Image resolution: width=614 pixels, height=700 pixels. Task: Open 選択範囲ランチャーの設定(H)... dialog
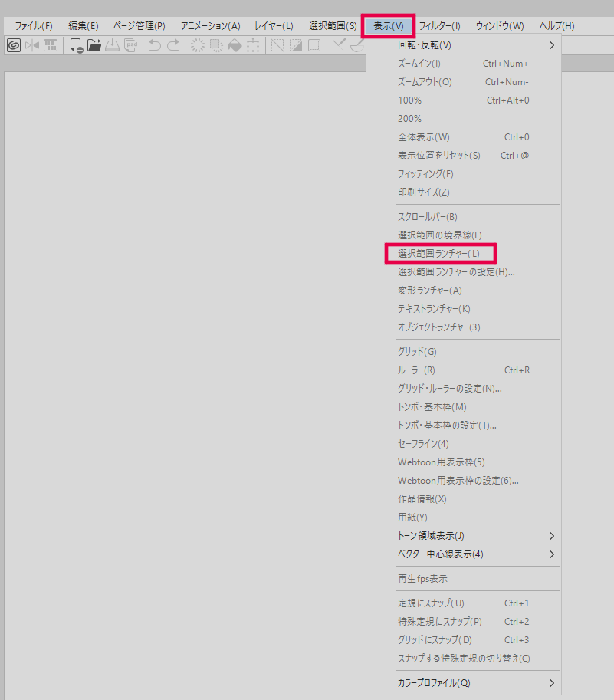click(464, 272)
